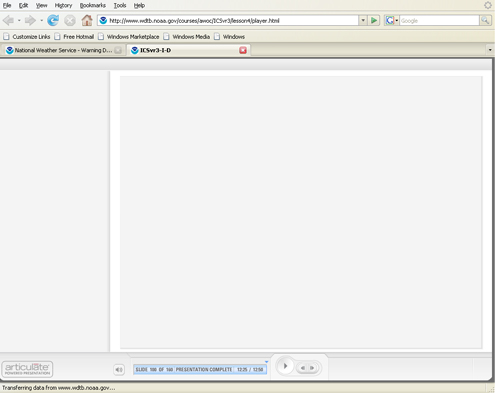Switch to National Weather Service tab
Image resolution: width=495 pixels, height=393 pixels.
click(63, 50)
